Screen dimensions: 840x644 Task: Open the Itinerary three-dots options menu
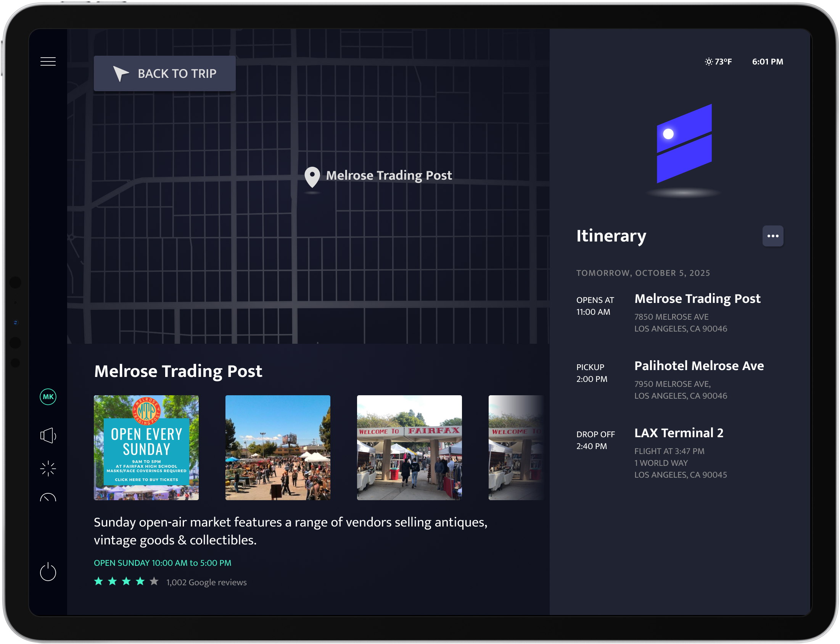(772, 236)
